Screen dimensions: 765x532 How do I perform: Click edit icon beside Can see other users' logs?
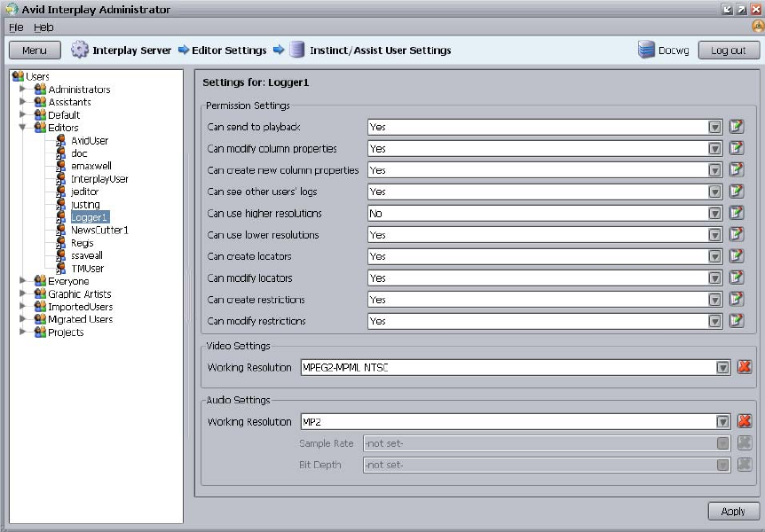(x=737, y=192)
